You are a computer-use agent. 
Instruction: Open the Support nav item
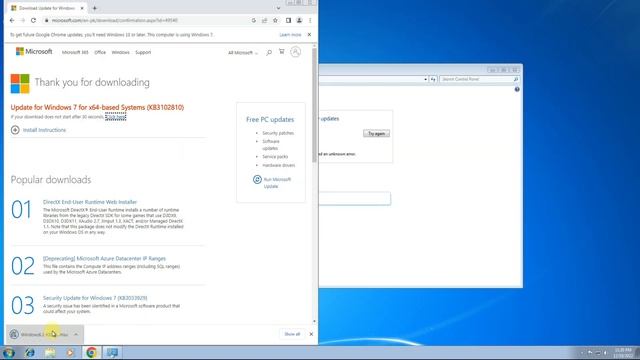click(x=143, y=52)
